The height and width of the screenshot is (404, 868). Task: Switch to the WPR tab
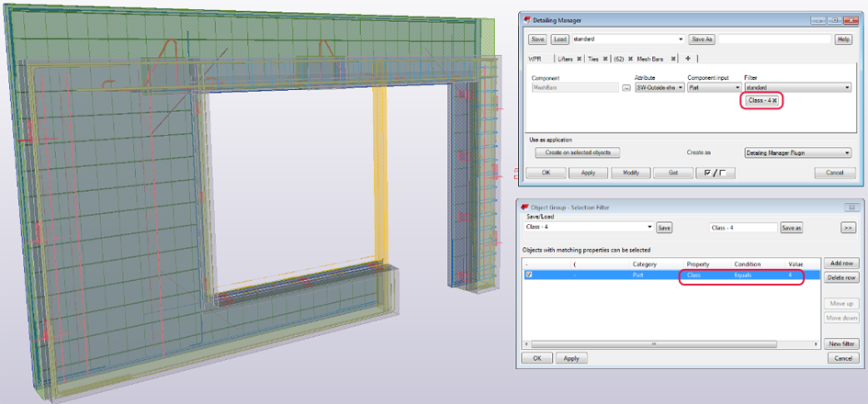click(x=535, y=59)
